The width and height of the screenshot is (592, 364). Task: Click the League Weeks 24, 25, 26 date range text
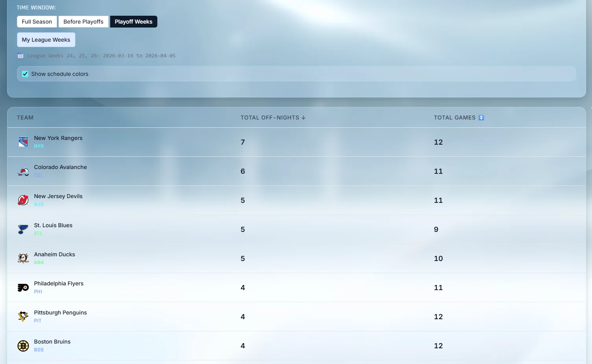pos(101,56)
